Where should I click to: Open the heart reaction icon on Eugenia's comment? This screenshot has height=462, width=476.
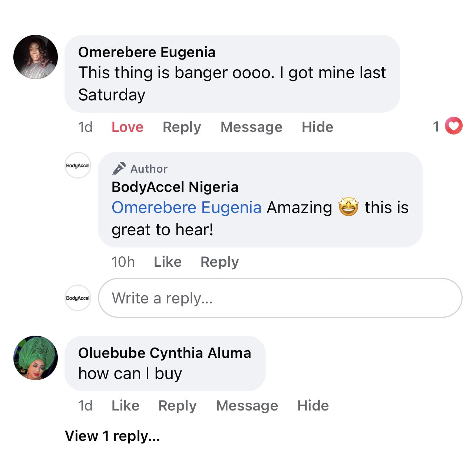coord(454,126)
